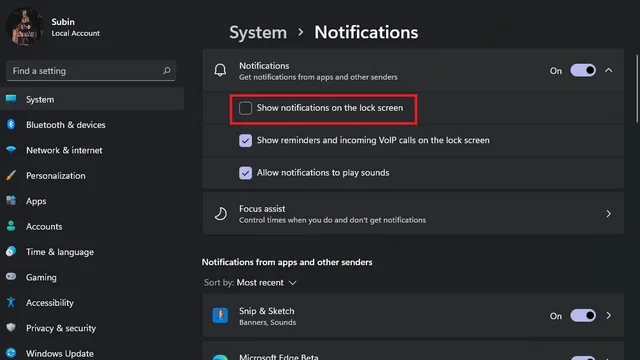Click the vertical scrollbar on the right
This screenshot has width=640, height=360.
pos(637,88)
